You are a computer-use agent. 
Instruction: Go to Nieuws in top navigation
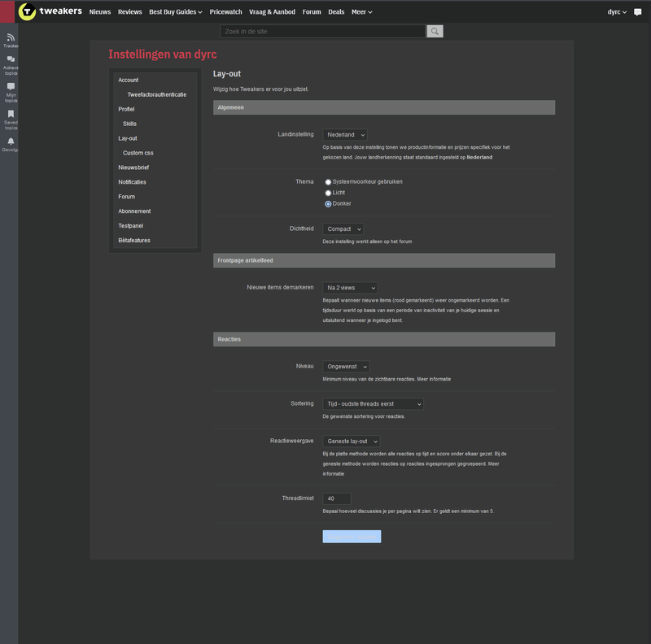(100, 12)
